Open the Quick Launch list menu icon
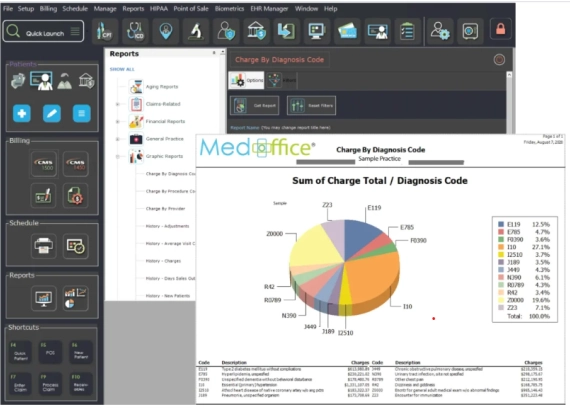Screen dimensions: 570x412 pyautogui.click(x=75, y=32)
